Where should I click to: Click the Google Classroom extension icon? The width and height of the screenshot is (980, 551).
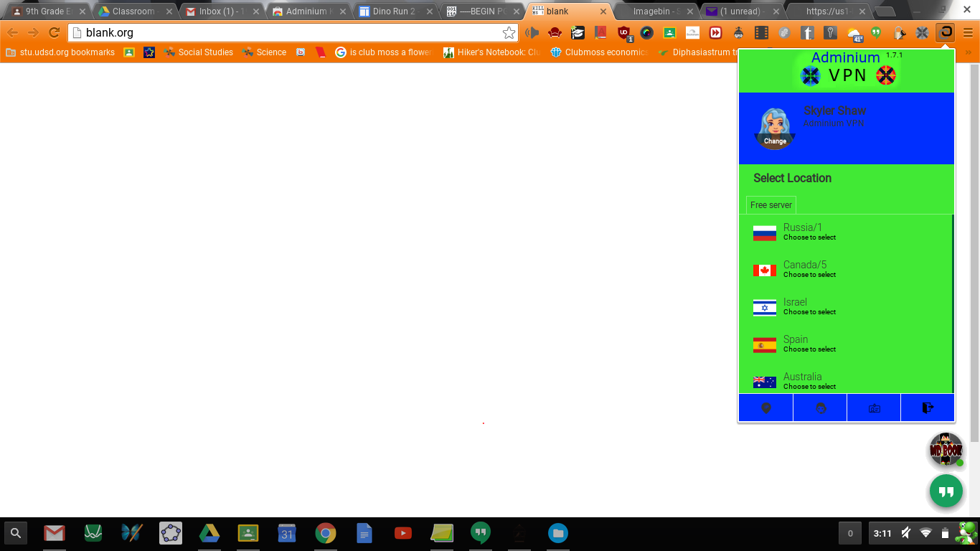(669, 32)
